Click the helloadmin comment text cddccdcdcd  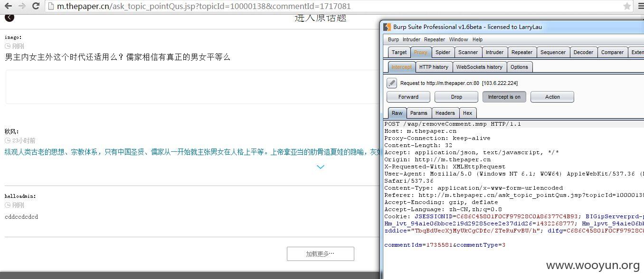pos(21,217)
